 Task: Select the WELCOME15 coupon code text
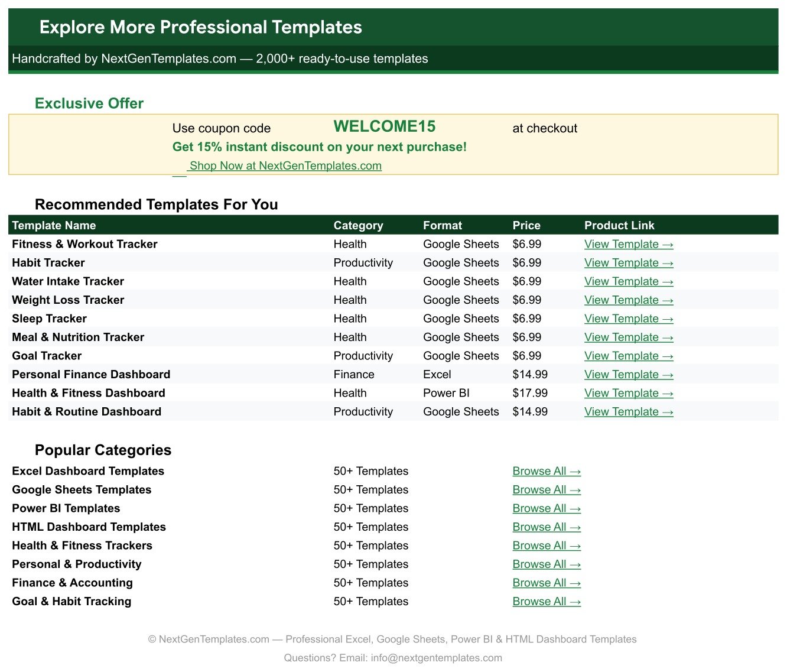pos(385,126)
